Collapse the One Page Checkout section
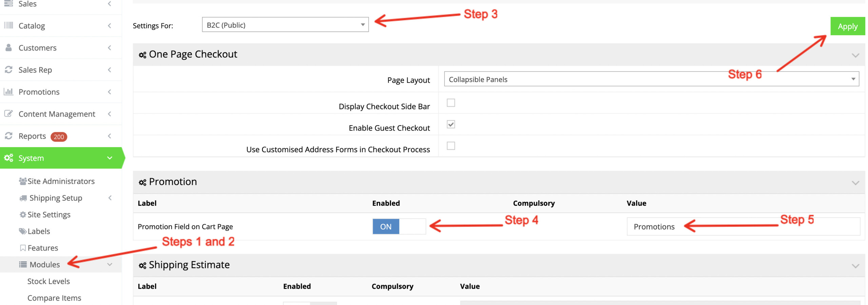Screen dimensions: 868x305 [855, 55]
